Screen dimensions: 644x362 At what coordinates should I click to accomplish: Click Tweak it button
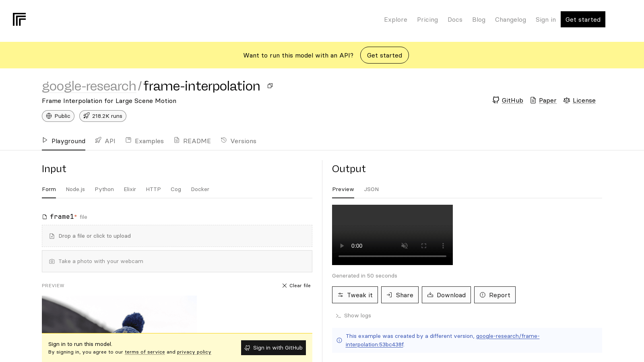[x=355, y=295]
